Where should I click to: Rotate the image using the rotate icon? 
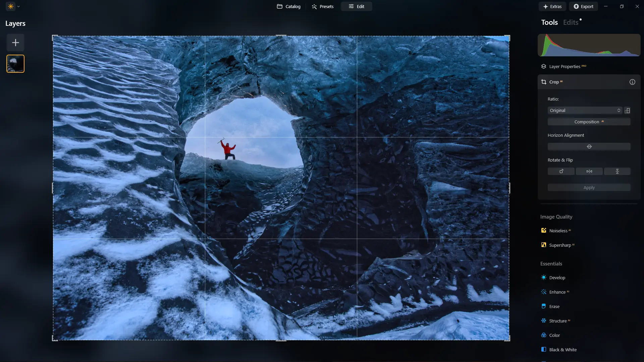point(561,171)
